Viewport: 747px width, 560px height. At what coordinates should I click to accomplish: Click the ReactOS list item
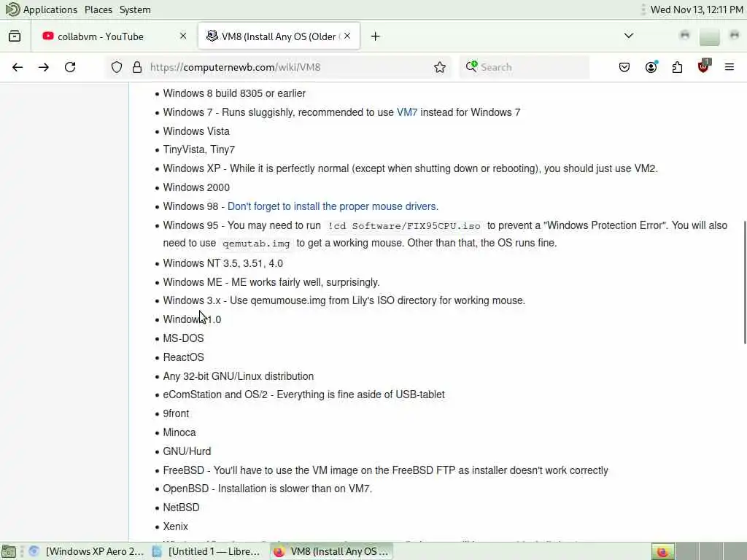[183, 357]
